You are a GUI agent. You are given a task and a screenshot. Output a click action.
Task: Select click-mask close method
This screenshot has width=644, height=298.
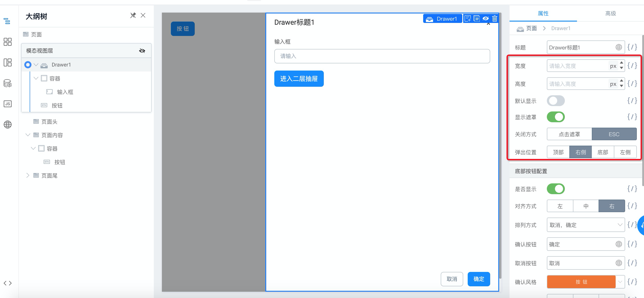(569, 134)
